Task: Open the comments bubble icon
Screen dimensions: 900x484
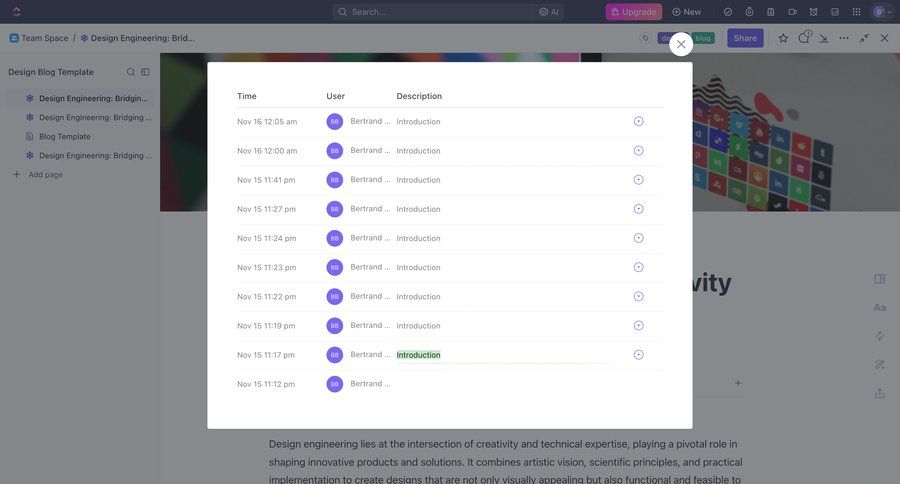Action: coord(804,38)
